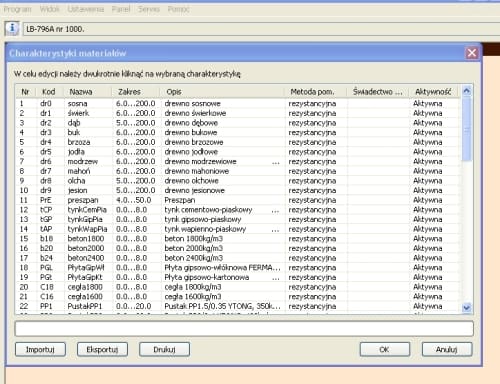Click 'drewno dębowe' description cell

point(191,123)
